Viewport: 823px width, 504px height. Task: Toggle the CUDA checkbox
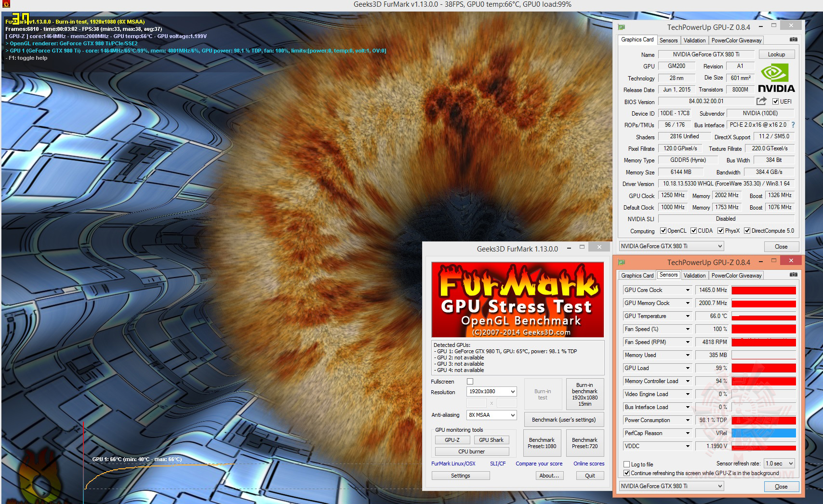693,231
